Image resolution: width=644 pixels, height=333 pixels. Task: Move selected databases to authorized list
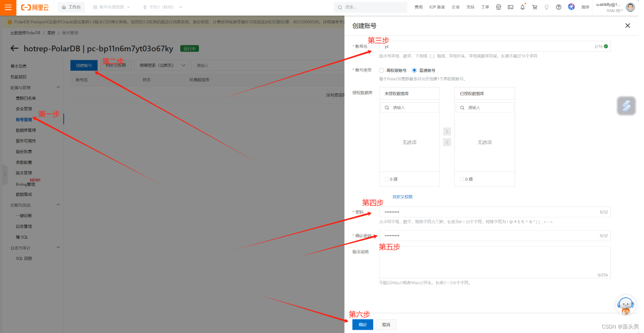pyautogui.click(x=447, y=131)
